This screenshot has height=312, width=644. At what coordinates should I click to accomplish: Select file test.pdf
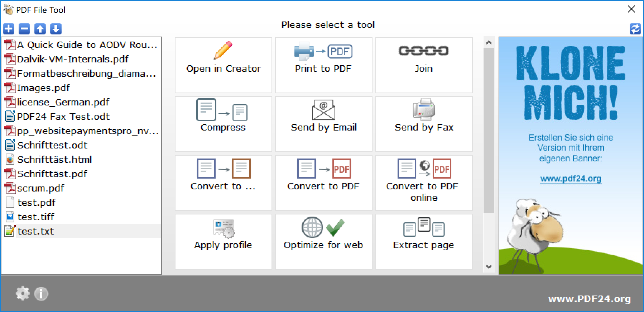coord(37,203)
